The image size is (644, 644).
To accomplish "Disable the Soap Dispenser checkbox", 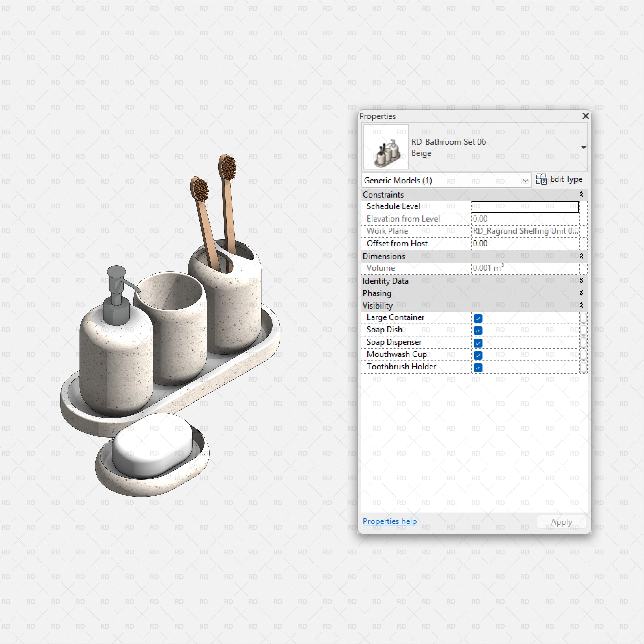I will (478, 343).
